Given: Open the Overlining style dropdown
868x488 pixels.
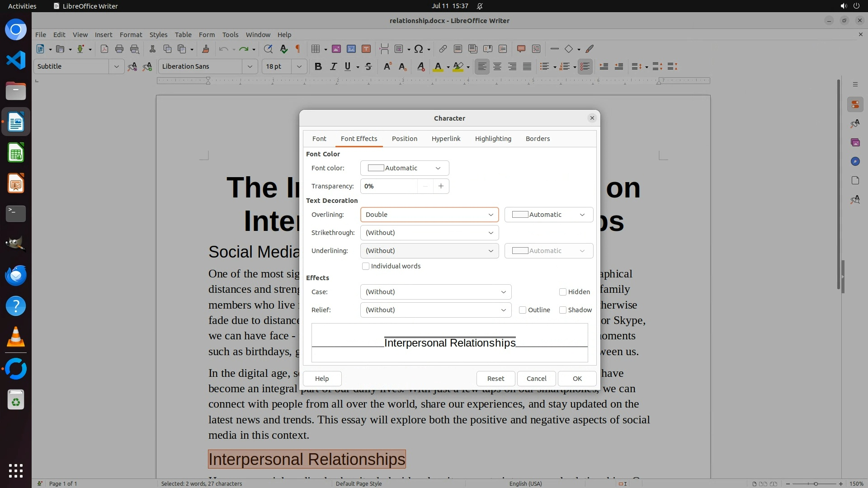Looking at the screenshot, I should (429, 215).
